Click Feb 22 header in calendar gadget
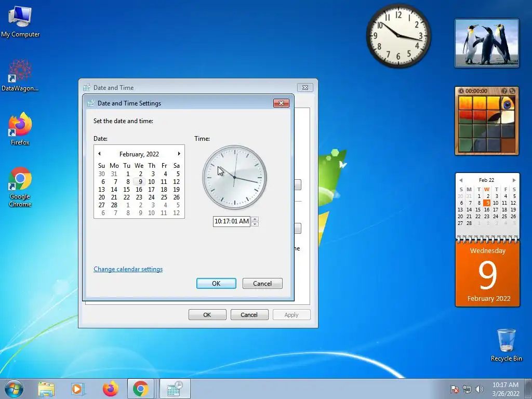Screen dimensions: 532x399 point(486,180)
